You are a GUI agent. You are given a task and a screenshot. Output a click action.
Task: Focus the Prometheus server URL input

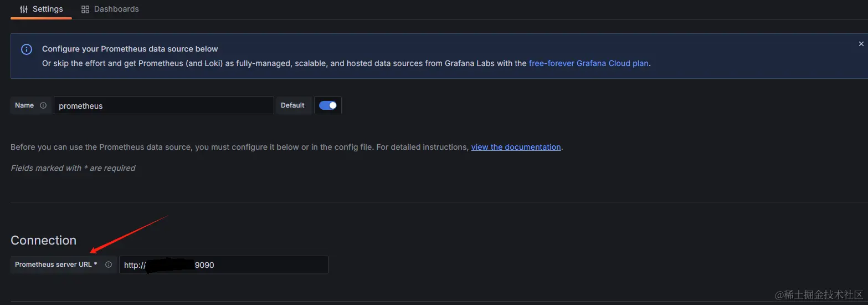coord(224,265)
